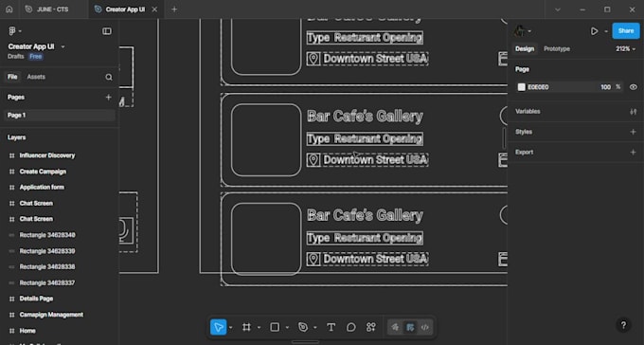Open local Variables settings icon

coord(633,112)
